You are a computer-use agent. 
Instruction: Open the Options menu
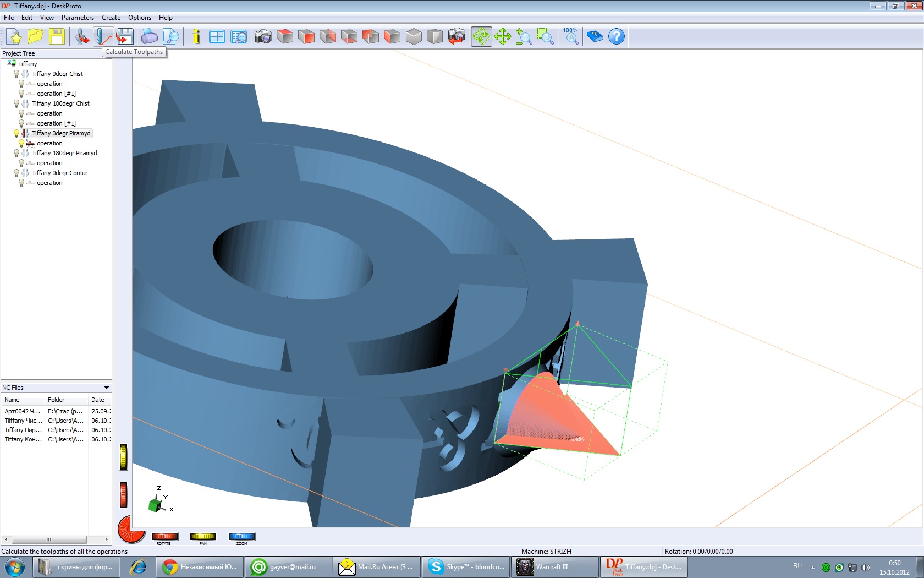click(140, 18)
